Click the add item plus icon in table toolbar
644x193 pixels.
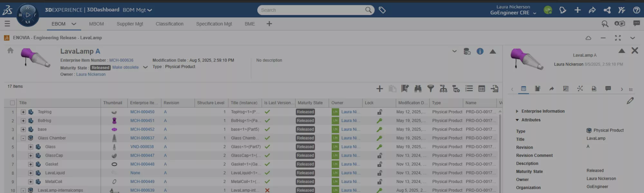coord(380,89)
